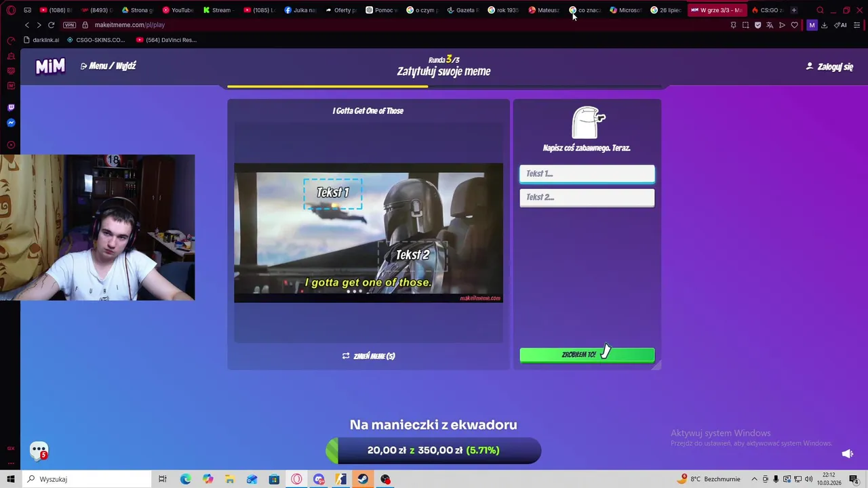This screenshot has height=488, width=868.
Task: Open Messenger in the Opera sidebar
Action: pos(11,123)
